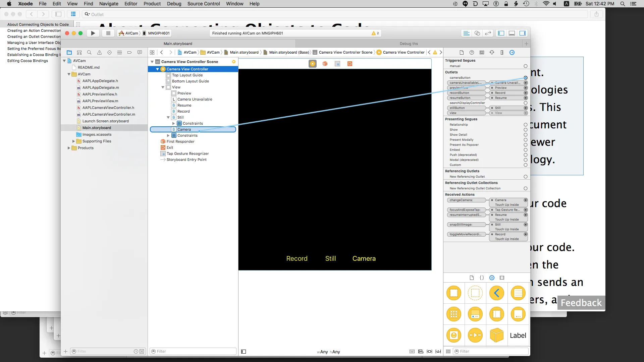Viewport: 644px width, 362px height.
Task: Show the Object library tab
Action: [x=492, y=278]
